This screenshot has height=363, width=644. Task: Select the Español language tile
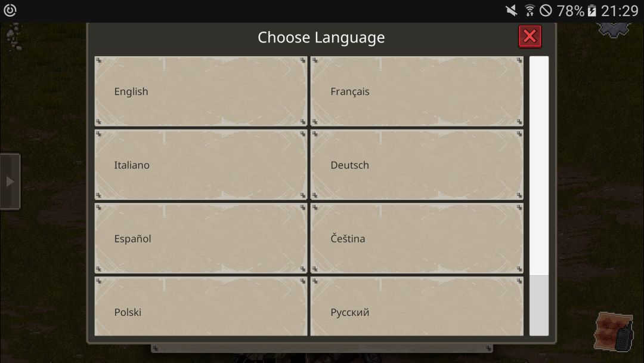(201, 238)
